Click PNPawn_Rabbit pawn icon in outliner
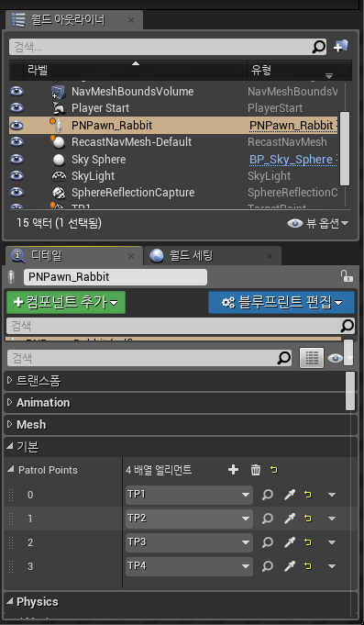364x625 pixels. click(x=58, y=125)
